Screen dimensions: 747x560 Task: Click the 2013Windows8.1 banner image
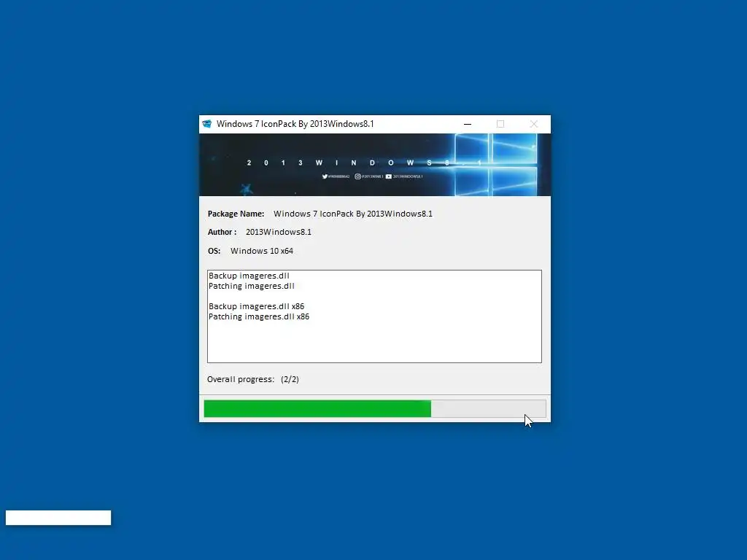tap(375, 165)
